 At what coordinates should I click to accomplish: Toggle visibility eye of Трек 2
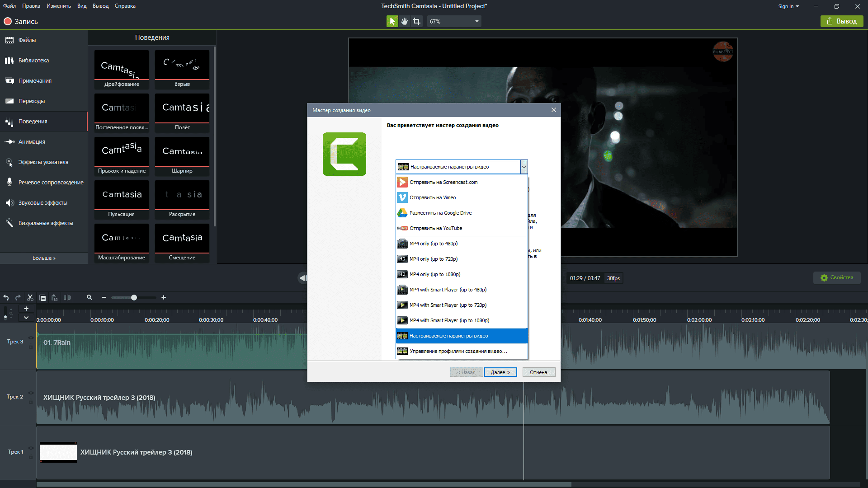click(31, 393)
